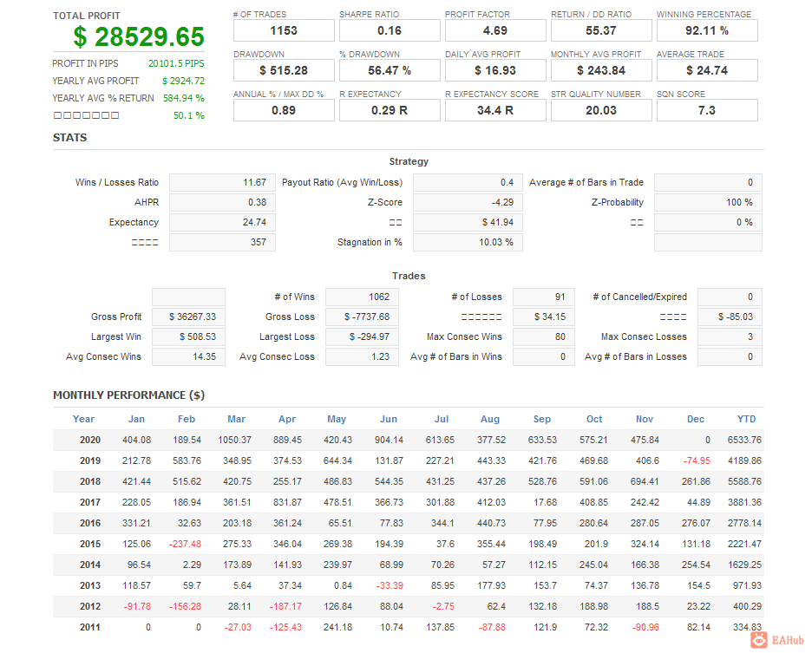Select the 2020 row year label
812x653 pixels.
(x=90, y=440)
